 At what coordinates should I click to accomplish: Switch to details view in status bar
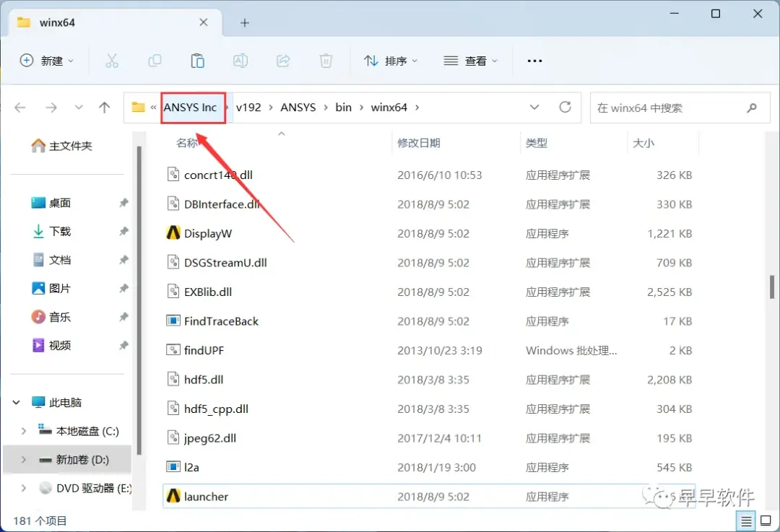coord(746,521)
